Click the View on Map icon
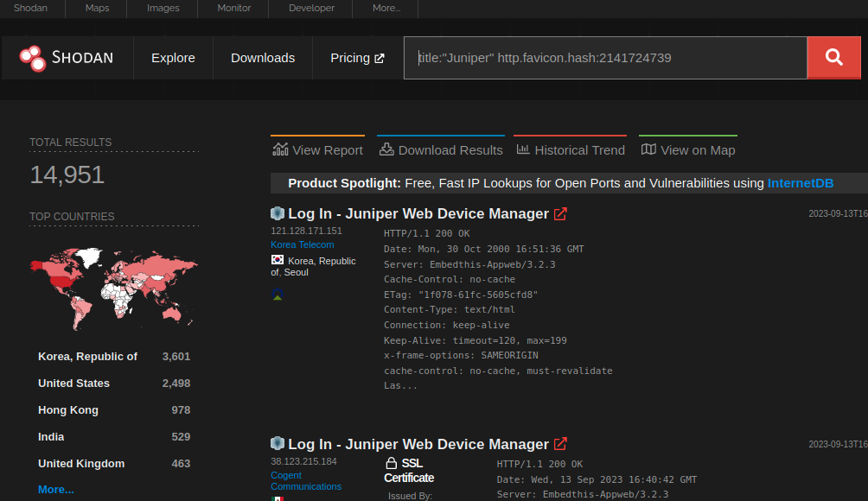This screenshot has width=868, height=501. pyautogui.click(x=648, y=149)
